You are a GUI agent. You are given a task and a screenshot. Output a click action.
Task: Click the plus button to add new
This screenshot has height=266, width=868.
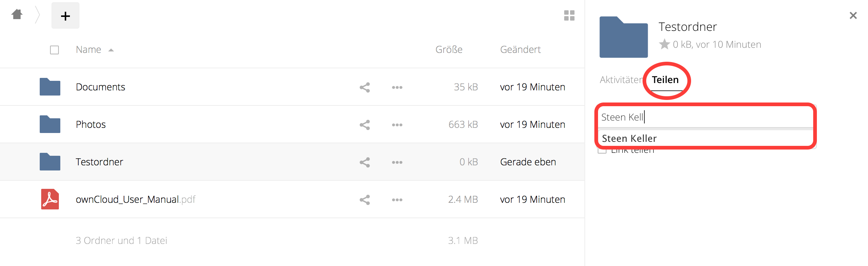(65, 16)
